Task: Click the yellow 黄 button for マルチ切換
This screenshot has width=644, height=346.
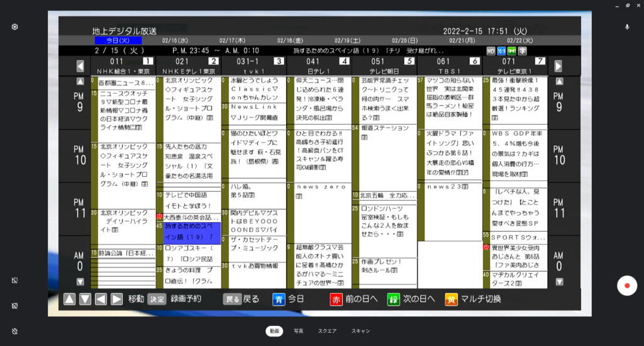Action: point(451,299)
